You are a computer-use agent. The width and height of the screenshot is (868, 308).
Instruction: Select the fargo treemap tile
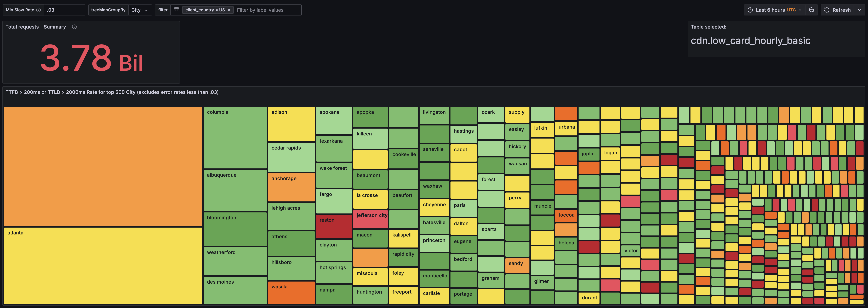(334, 201)
